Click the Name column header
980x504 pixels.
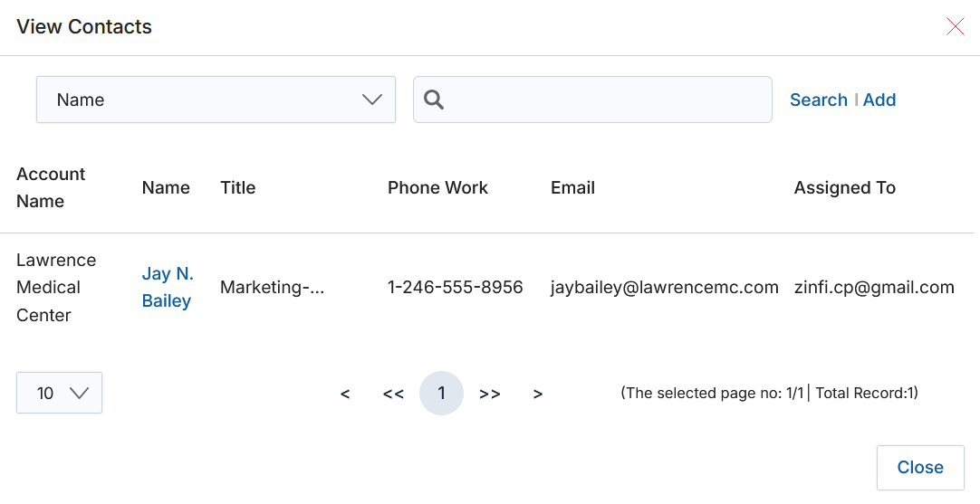pyautogui.click(x=166, y=188)
